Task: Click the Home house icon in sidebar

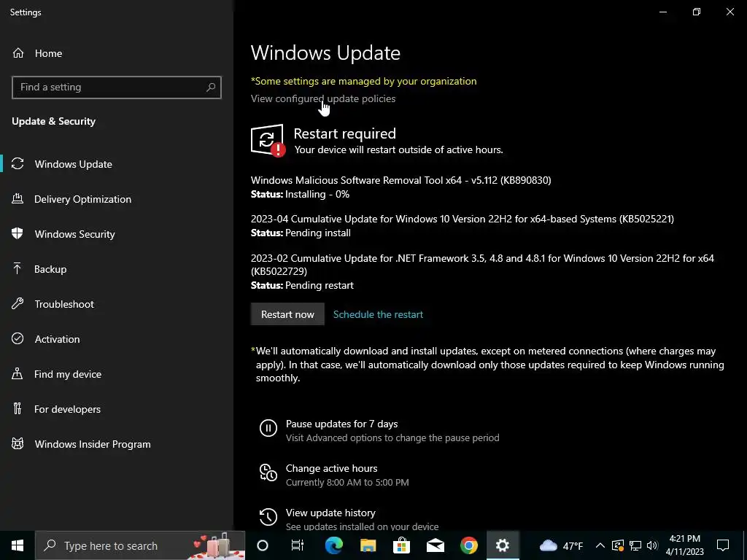Action: [x=18, y=52]
